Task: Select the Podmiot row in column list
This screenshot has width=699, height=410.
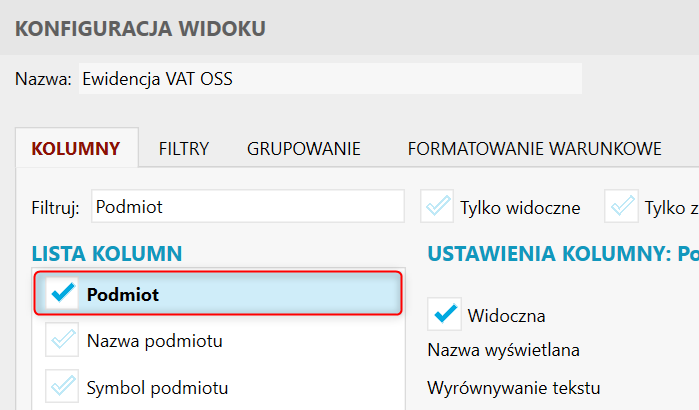Action: tap(240, 294)
